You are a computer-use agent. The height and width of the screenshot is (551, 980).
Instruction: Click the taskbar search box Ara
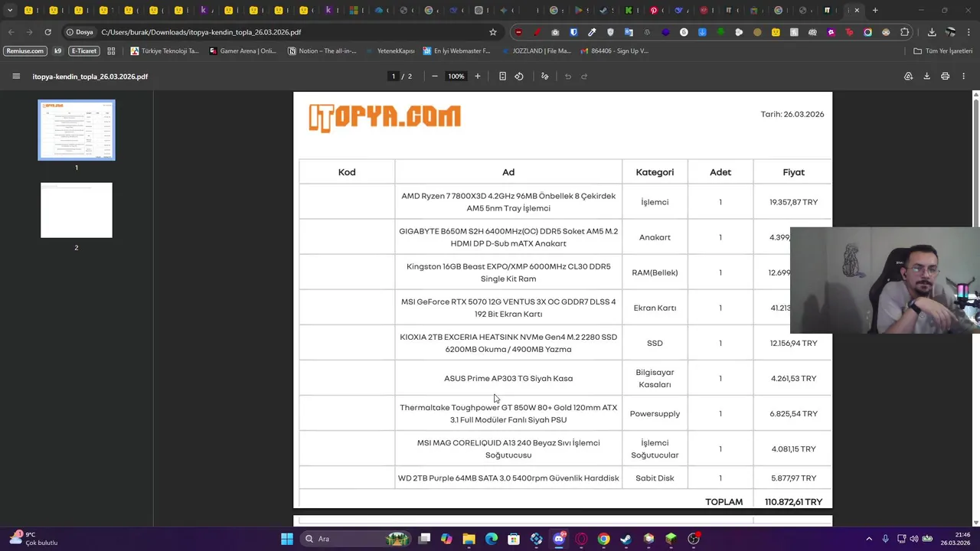pyautogui.click(x=356, y=539)
